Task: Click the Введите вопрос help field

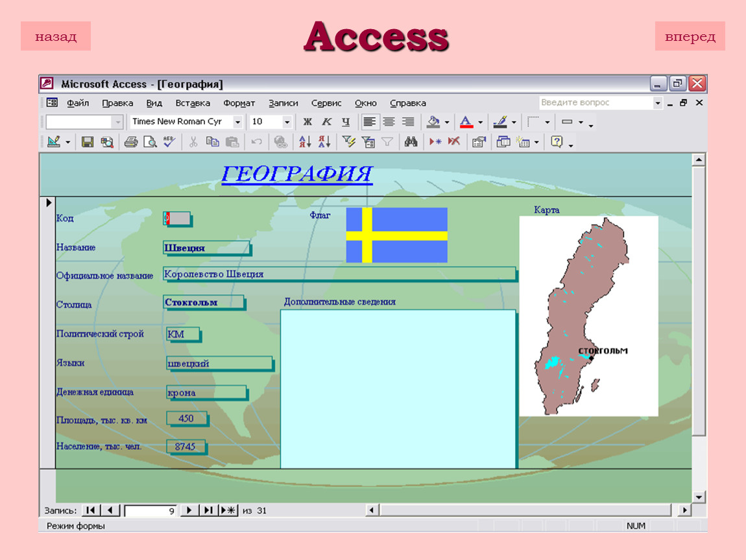Action: (x=597, y=102)
